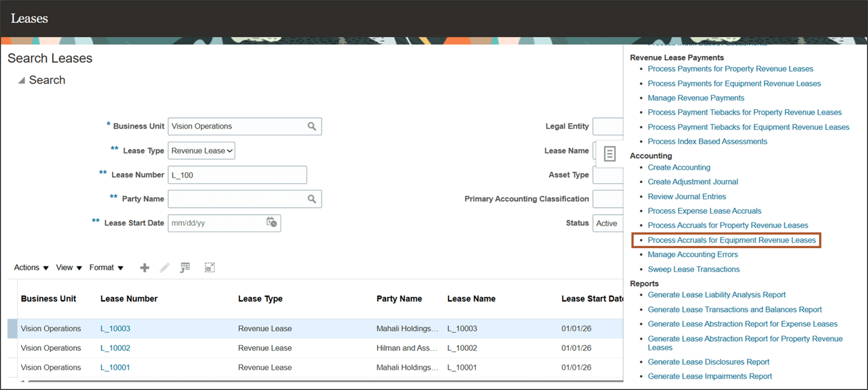Open Process Expense Lease Accruals link
Image resolution: width=868 pixels, height=390 pixels.
tap(704, 211)
